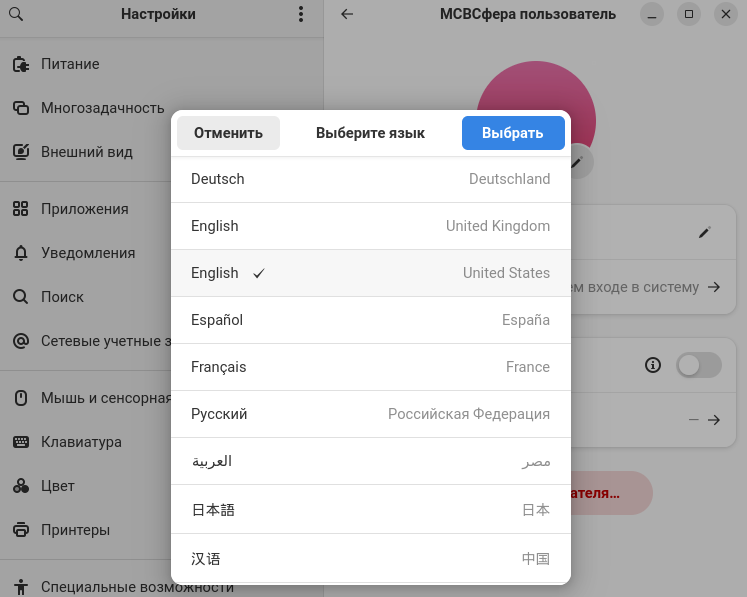Open the Настройки three-dot menu

(x=301, y=14)
